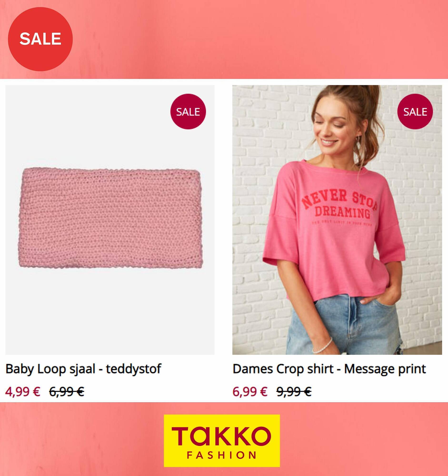
Task: Open Dames Crop shirt - Message print title
Action: tap(329, 369)
